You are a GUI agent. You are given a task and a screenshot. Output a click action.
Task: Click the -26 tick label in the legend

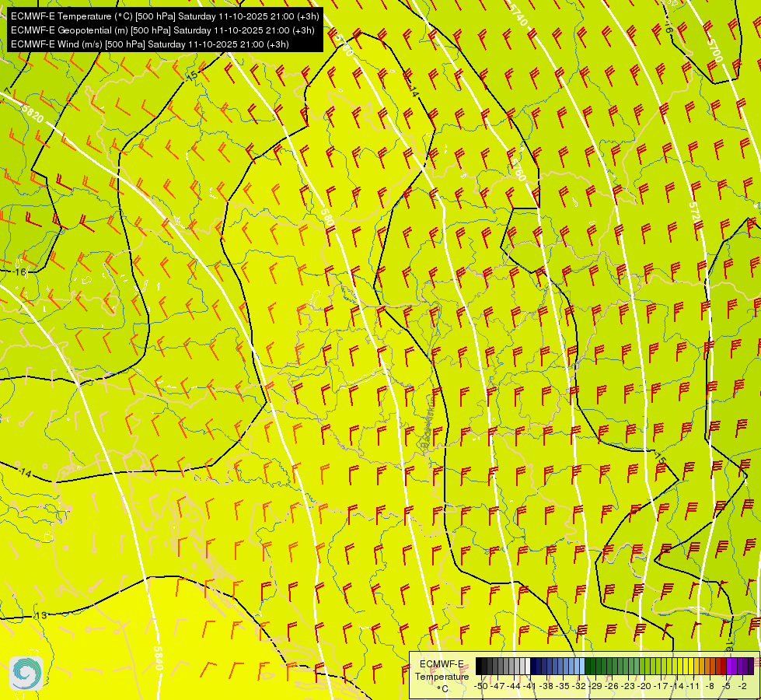click(612, 686)
